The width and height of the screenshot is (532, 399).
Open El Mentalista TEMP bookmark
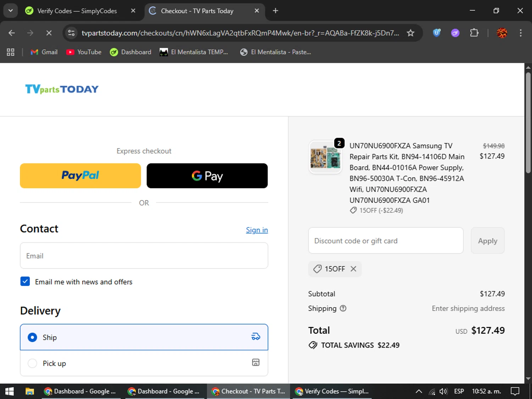(x=194, y=52)
